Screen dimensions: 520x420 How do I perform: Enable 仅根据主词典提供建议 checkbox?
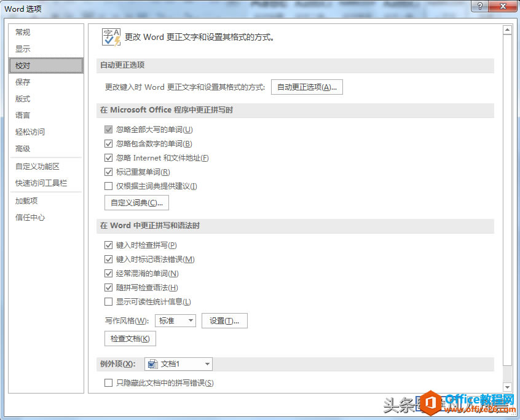108,186
